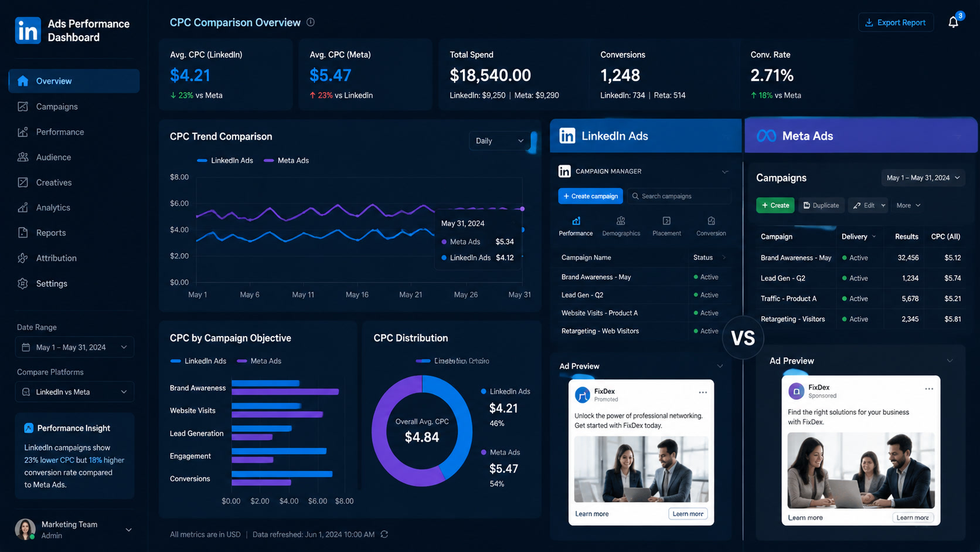Click the Create campaign button

(x=590, y=196)
